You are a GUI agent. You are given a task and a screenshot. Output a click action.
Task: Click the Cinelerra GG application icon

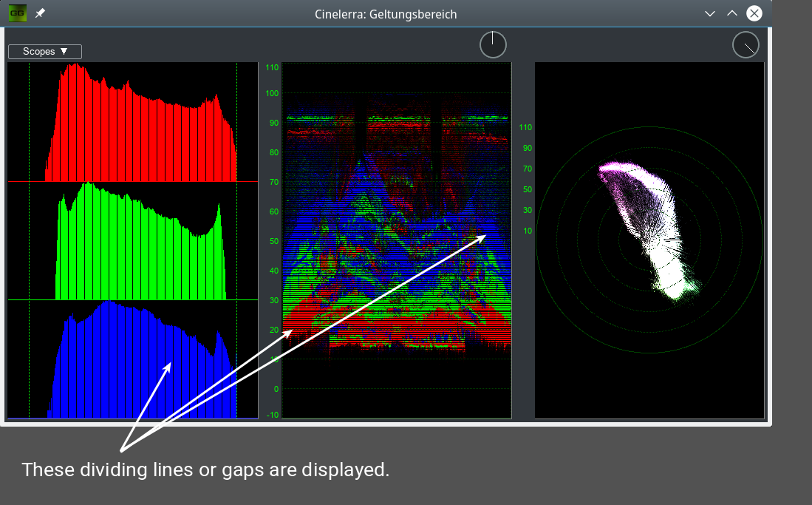[x=18, y=13]
